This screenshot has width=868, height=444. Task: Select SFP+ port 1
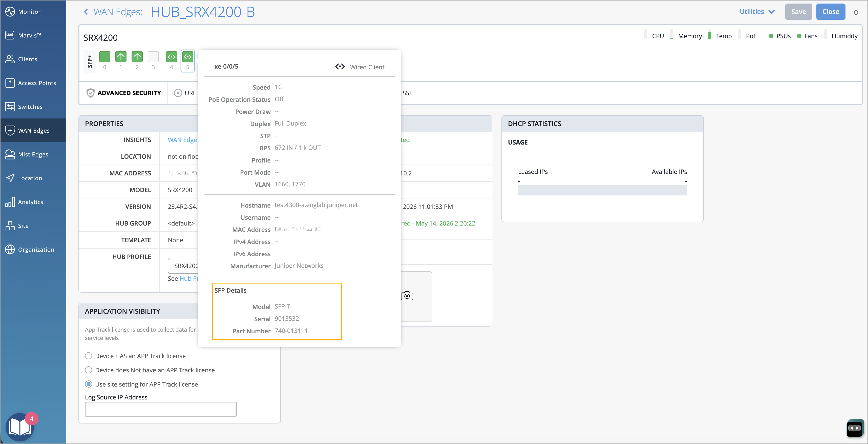[x=121, y=57]
